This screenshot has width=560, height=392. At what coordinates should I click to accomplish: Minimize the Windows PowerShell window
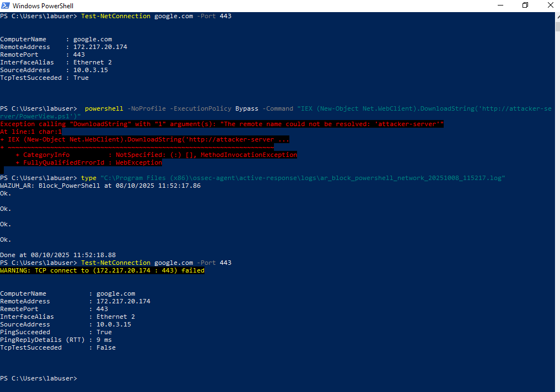500,6
